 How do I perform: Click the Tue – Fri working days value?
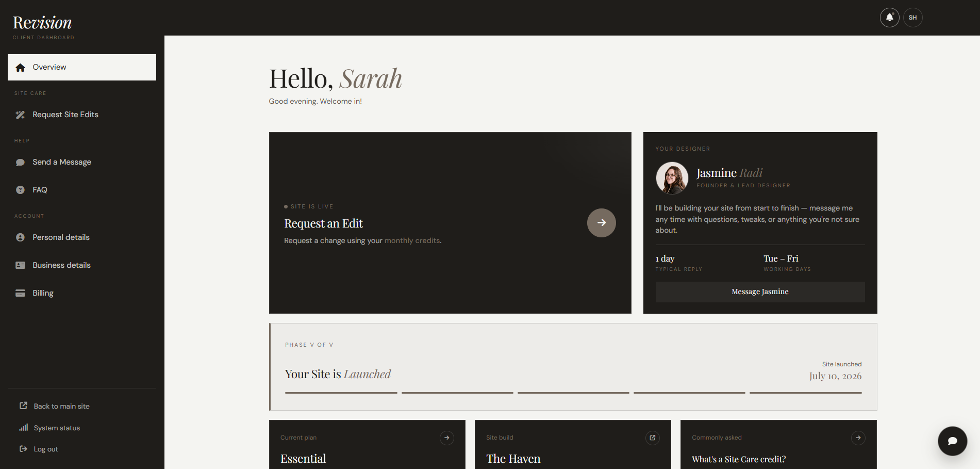click(x=780, y=258)
